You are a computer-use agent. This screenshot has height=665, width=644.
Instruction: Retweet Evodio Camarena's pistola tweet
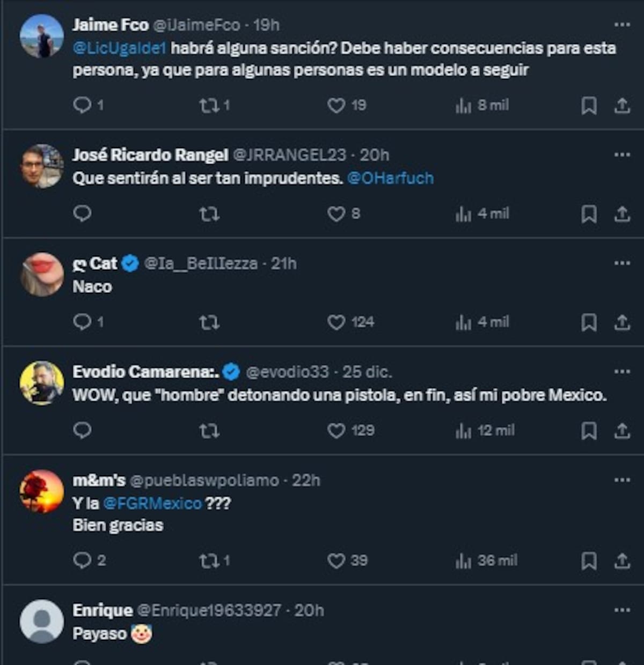(x=209, y=431)
